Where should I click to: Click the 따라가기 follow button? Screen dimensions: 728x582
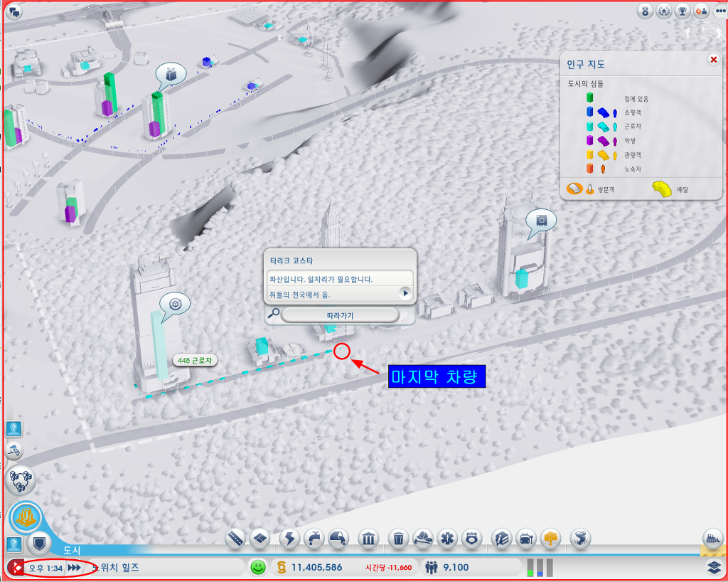pos(340,315)
